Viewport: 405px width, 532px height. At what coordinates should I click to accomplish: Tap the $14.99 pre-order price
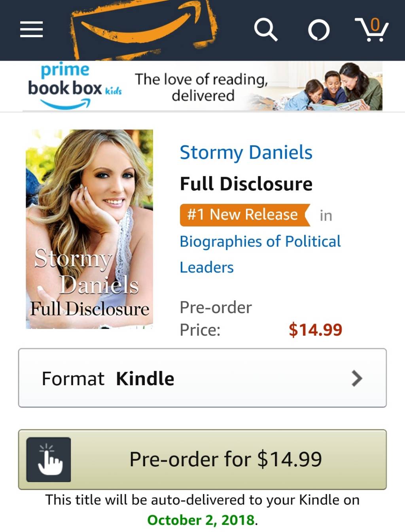point(315,330)
